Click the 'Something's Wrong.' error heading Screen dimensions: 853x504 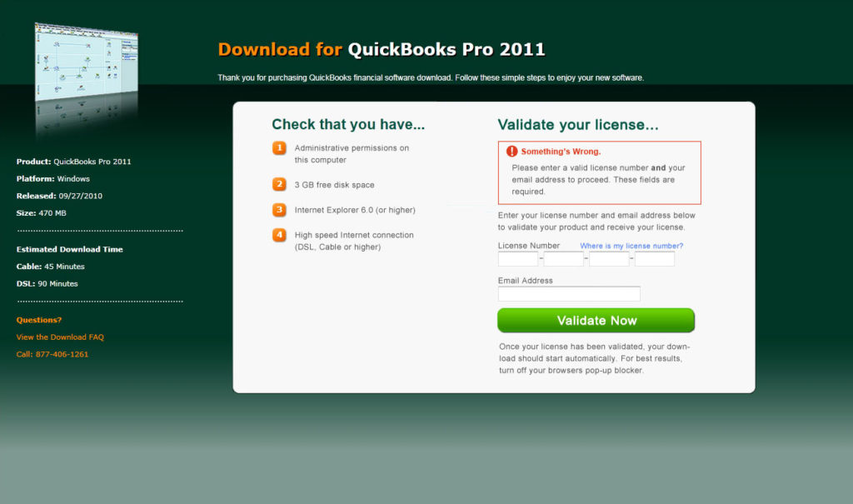point(561,152)
